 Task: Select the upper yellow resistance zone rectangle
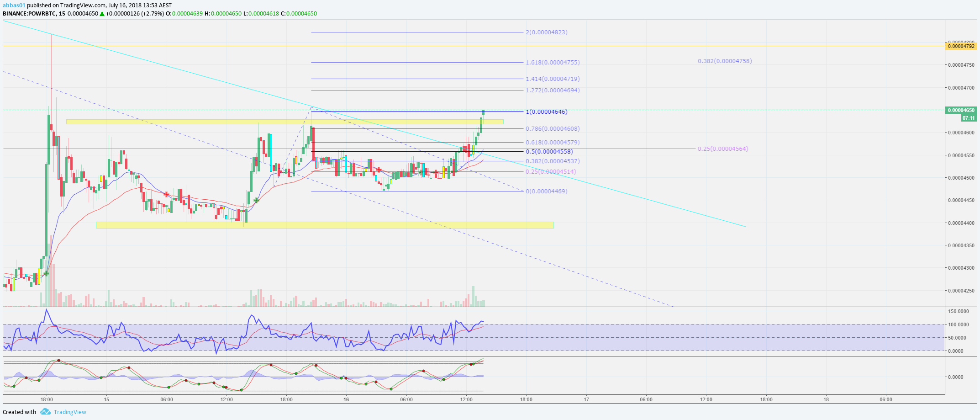(285, 122)
